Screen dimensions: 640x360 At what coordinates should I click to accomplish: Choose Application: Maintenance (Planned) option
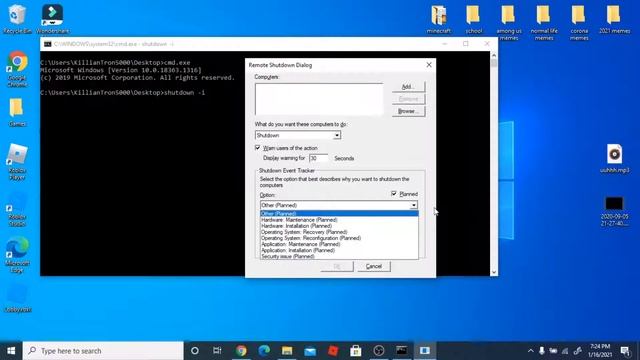click(339, 244)
